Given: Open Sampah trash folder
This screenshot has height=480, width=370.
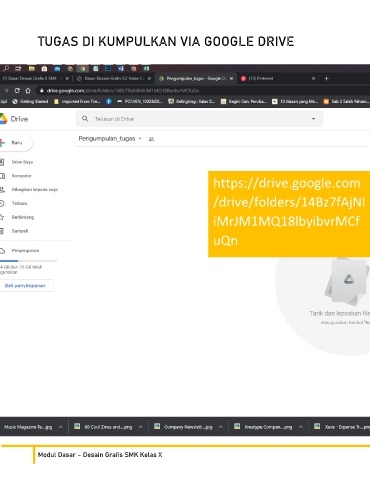Looking at the screenshot, I should click(20, 231).
